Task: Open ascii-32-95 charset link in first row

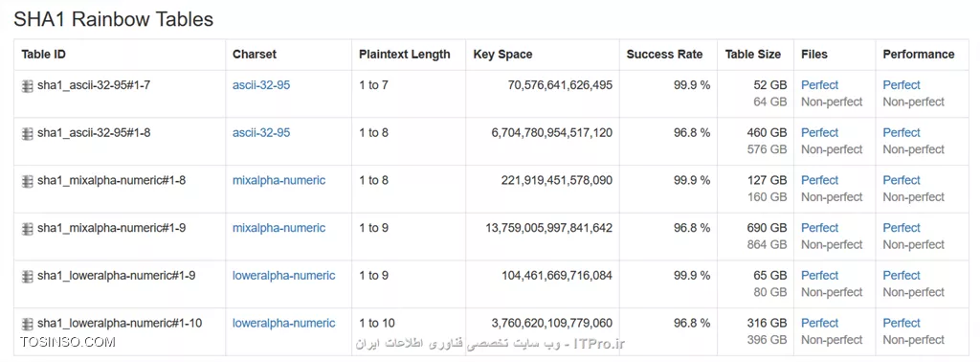Action: [261, 85]
